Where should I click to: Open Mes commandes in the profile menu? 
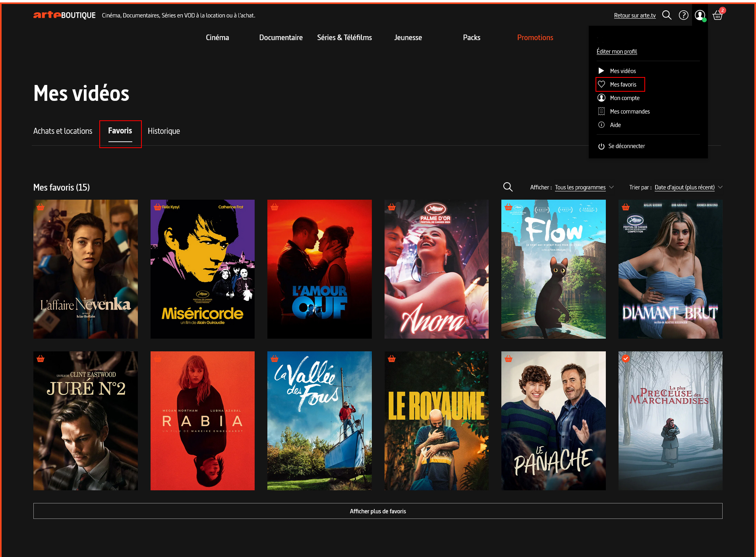[630, 112]
